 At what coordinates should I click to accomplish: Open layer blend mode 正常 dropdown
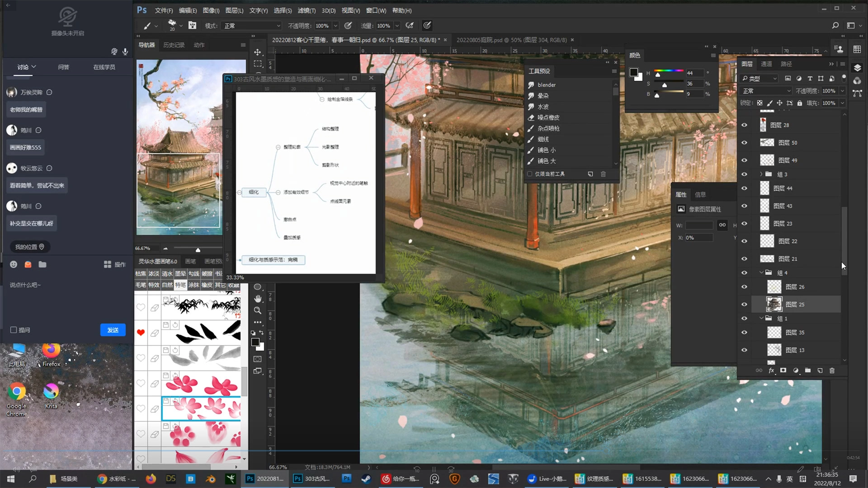pyautogui.click(x=766, y=91)
